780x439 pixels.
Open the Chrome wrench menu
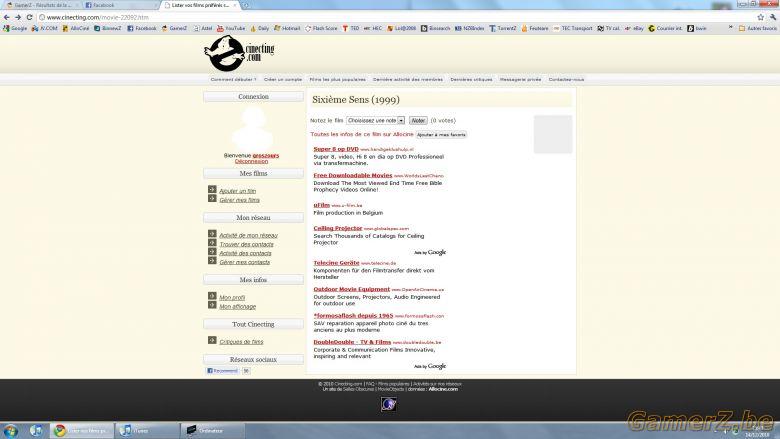pos(773,17)
